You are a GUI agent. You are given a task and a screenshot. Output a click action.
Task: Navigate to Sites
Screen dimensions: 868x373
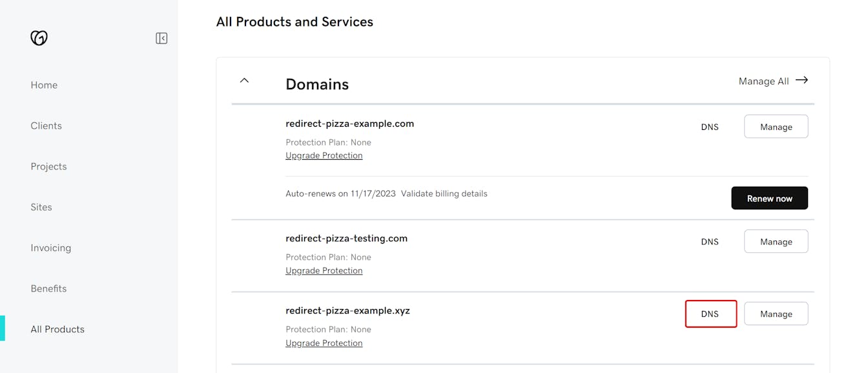pos(41,207)
